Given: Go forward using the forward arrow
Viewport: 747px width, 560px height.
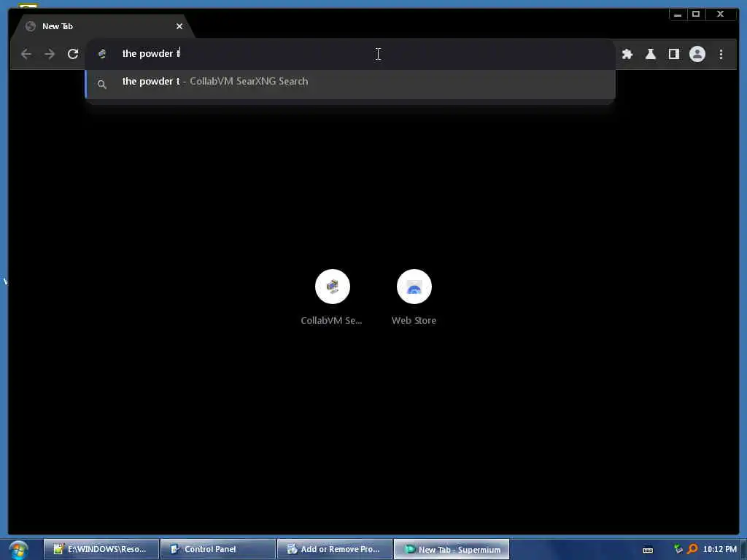Looking at the screenshot, I should [x=50, y=54].
